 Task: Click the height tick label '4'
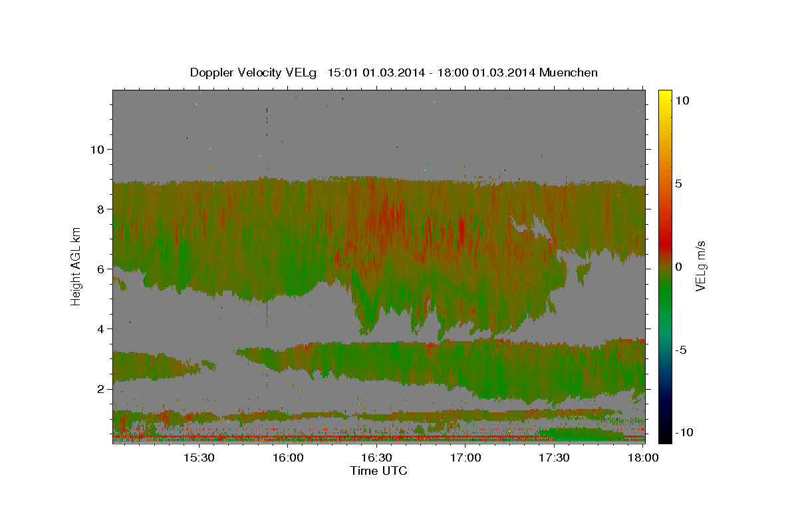101,329
